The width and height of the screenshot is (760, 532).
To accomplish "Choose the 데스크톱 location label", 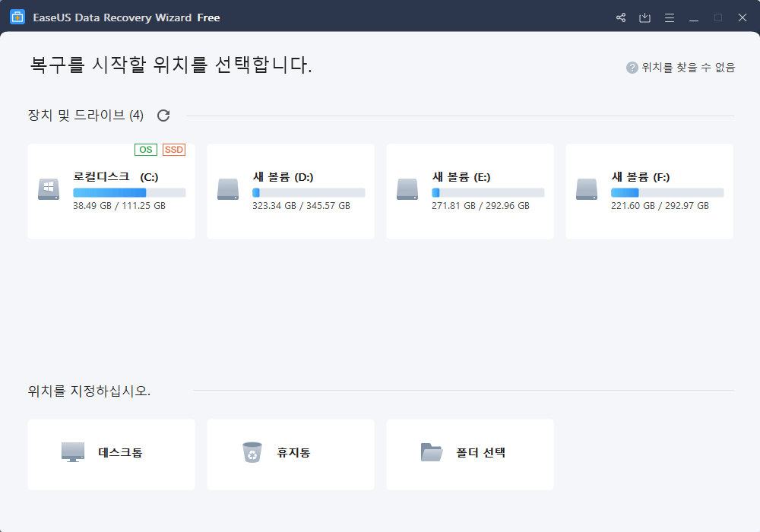I will pos(121,452).
